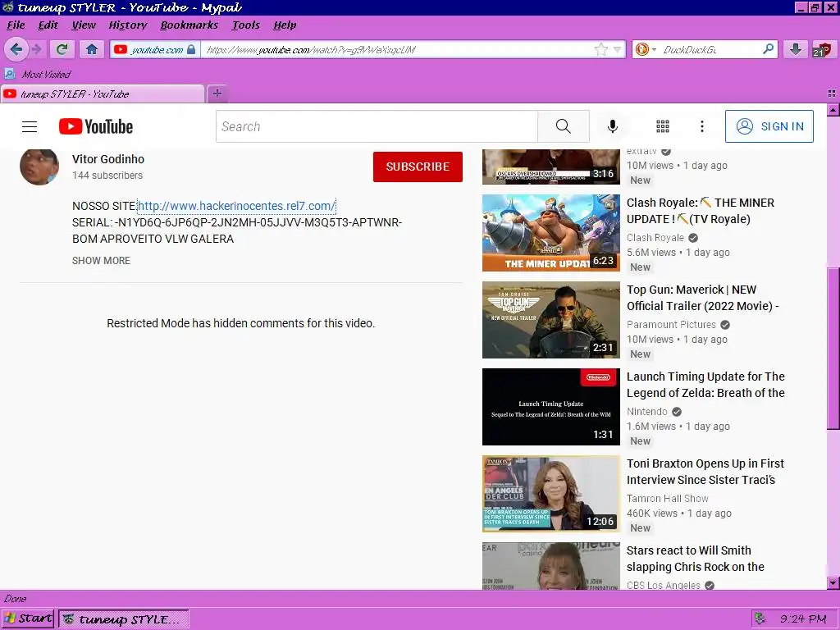Open the Oscars Overshadowed 3:16 thumbnail
The height and width of the screenshot is (630, 840).
550,167
